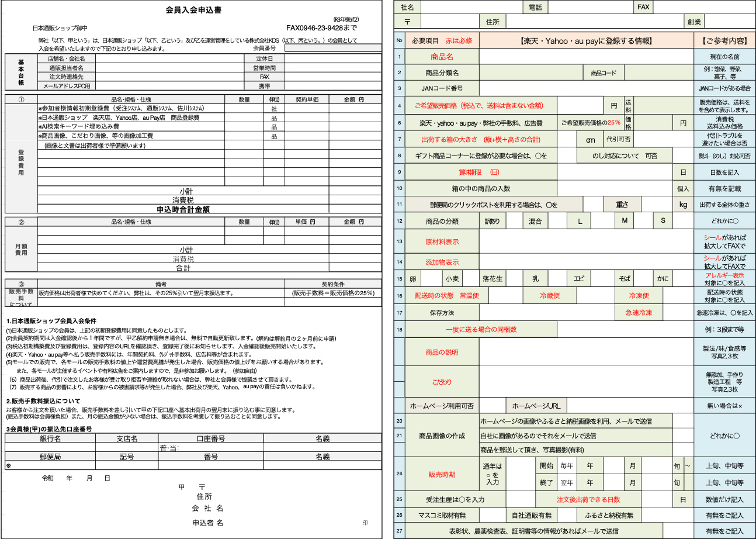The width and height of the screenshot is (756, 539).
Task: Click the 重さ cell in row 11
Action: tap(622, 205)
